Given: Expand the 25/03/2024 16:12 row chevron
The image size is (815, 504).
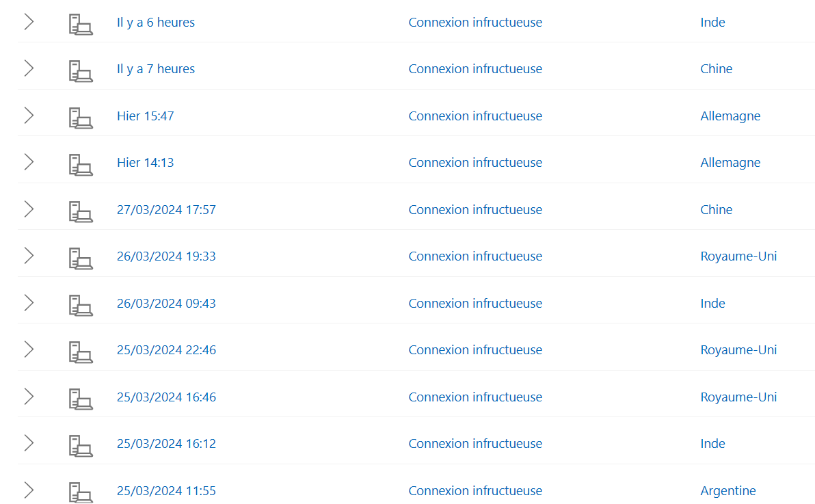Looking at the screenshot, I should click(x=29, y=443).
